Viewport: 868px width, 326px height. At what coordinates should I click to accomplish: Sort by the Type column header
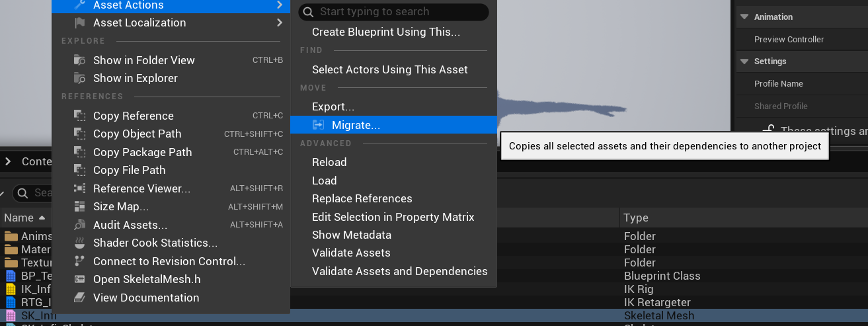click(636, 218)
